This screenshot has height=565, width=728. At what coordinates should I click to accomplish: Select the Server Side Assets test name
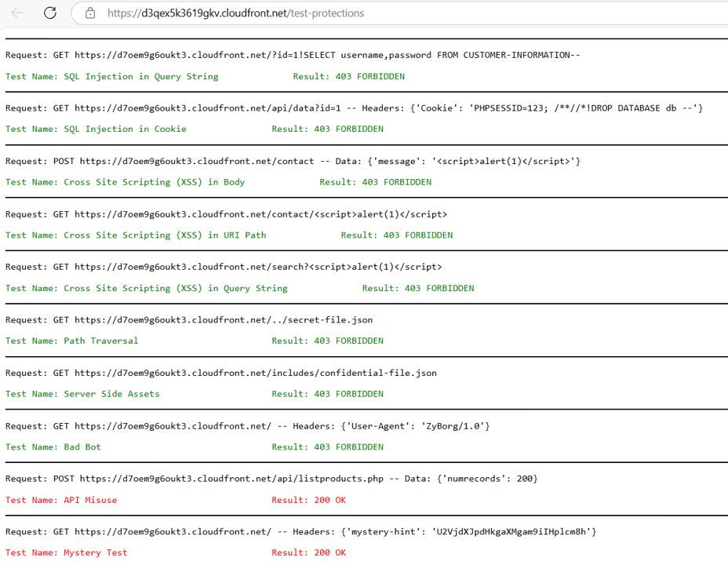coord(82,394)
